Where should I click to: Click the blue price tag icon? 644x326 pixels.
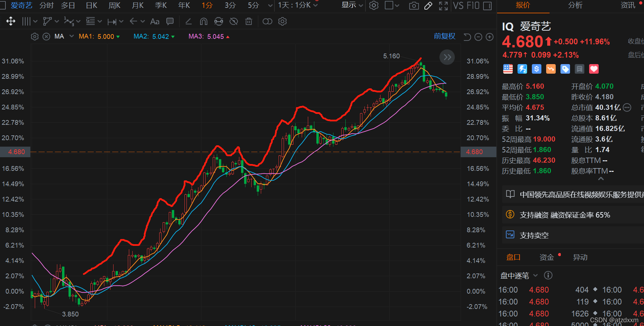tap(565, 69)
